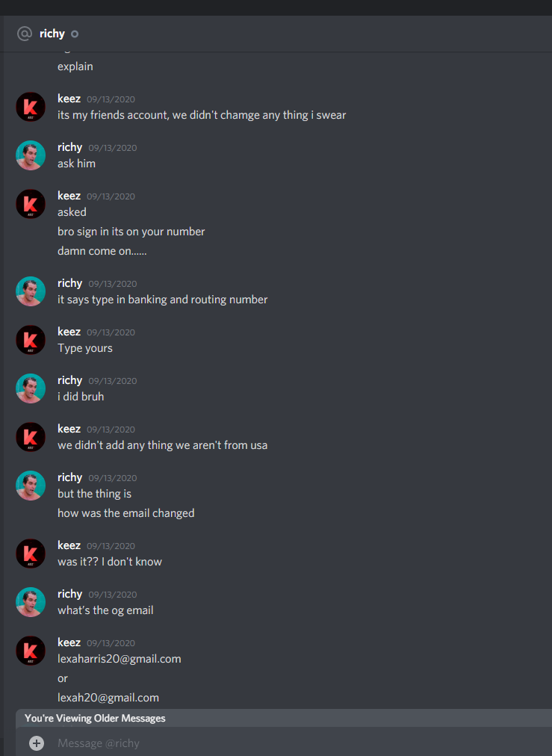Click richy avatar next to 'i did bruh'

point(31,388)
